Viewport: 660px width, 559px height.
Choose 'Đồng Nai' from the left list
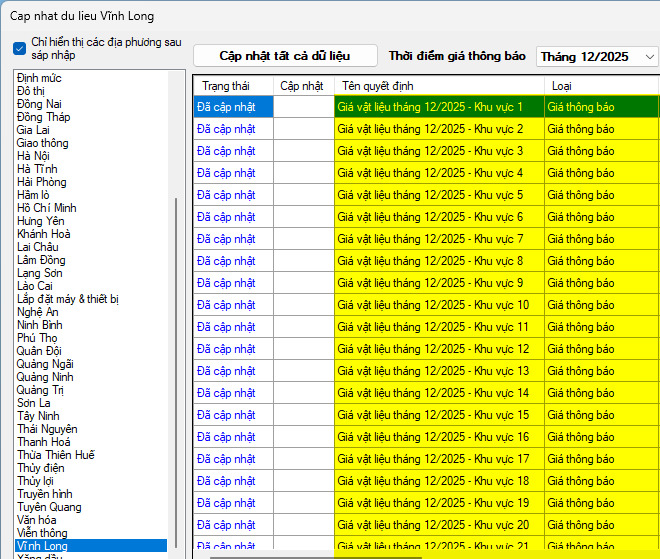(x=39, y=104)
